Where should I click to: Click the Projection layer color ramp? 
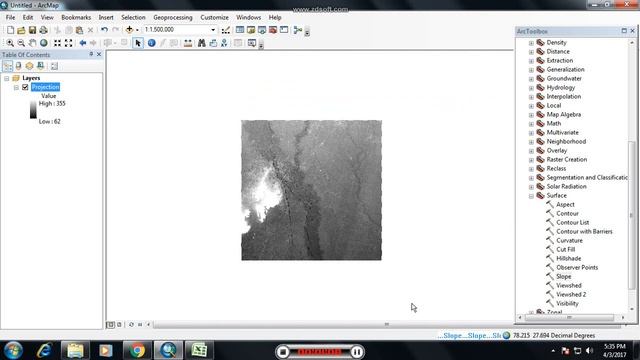point(33,109)
